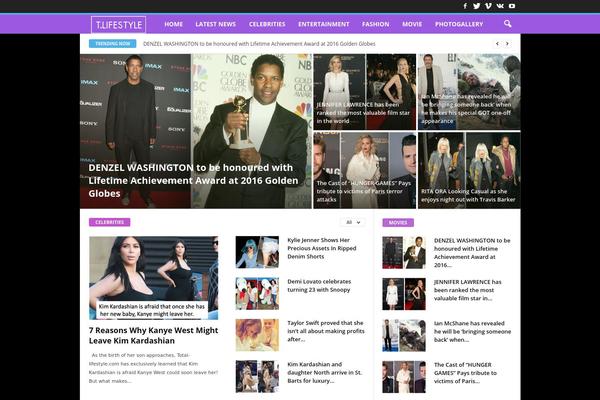Open the Ian McShane GOT appearance tile
This screenshot has height=400, width=600.
coord(469,92)
